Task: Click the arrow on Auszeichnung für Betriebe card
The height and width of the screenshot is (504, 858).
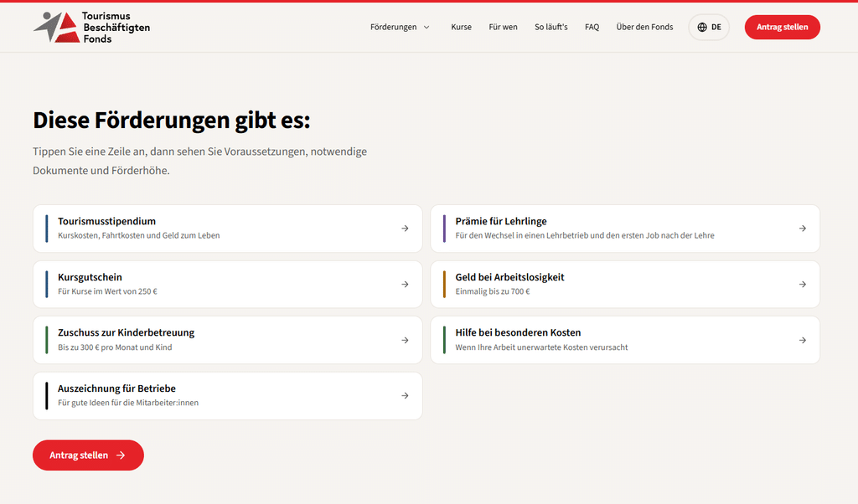Action: [405, 396]
